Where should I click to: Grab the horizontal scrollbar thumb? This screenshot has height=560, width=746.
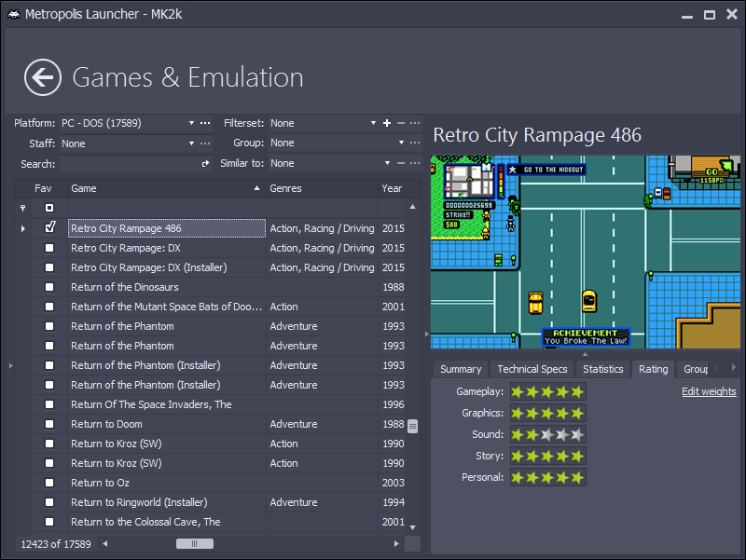tap(195, 544)
